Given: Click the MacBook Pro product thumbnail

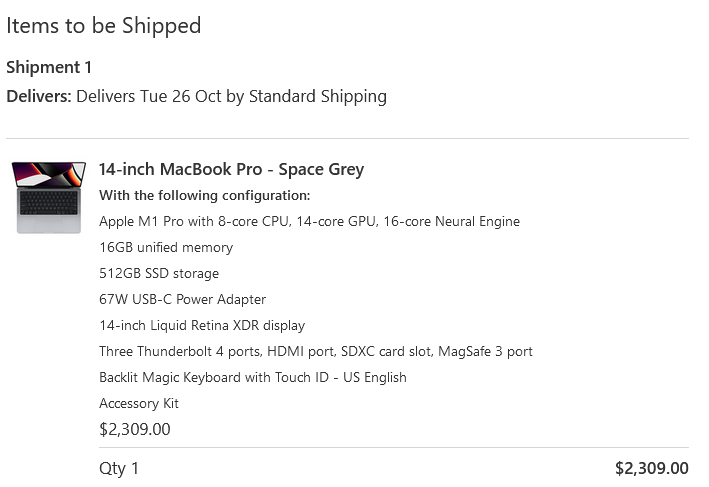Looking at the screenshot, I should pyautogui.click(x=49, y=197).
